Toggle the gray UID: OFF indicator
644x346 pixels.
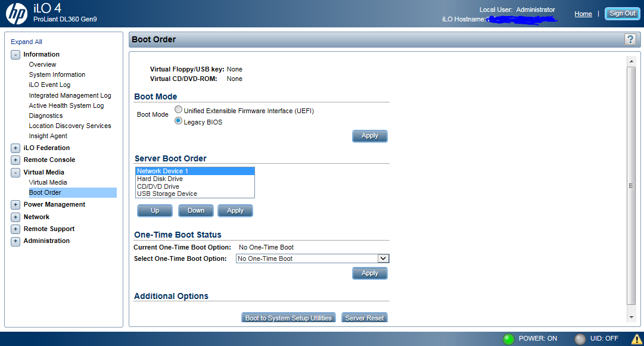580,339
